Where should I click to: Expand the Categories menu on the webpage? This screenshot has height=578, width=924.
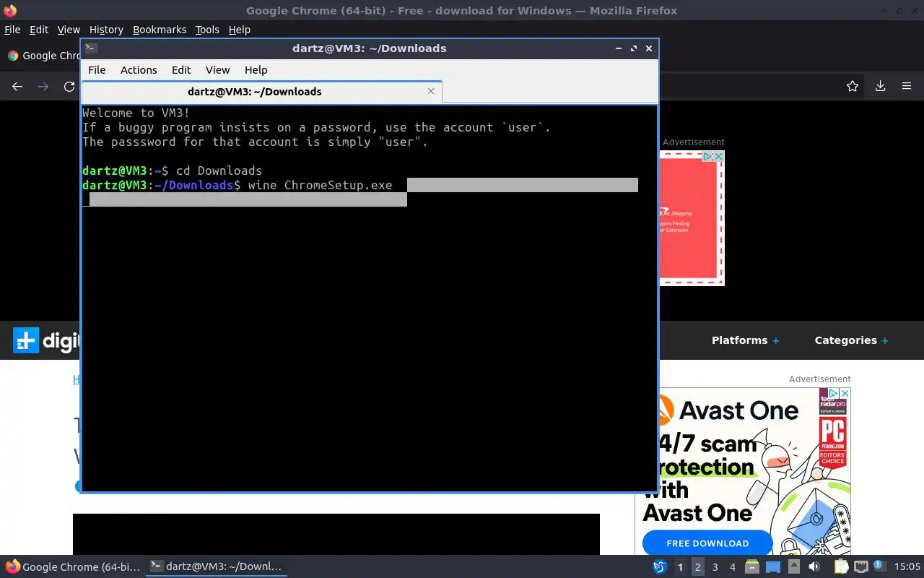click(x=851, y=340)
